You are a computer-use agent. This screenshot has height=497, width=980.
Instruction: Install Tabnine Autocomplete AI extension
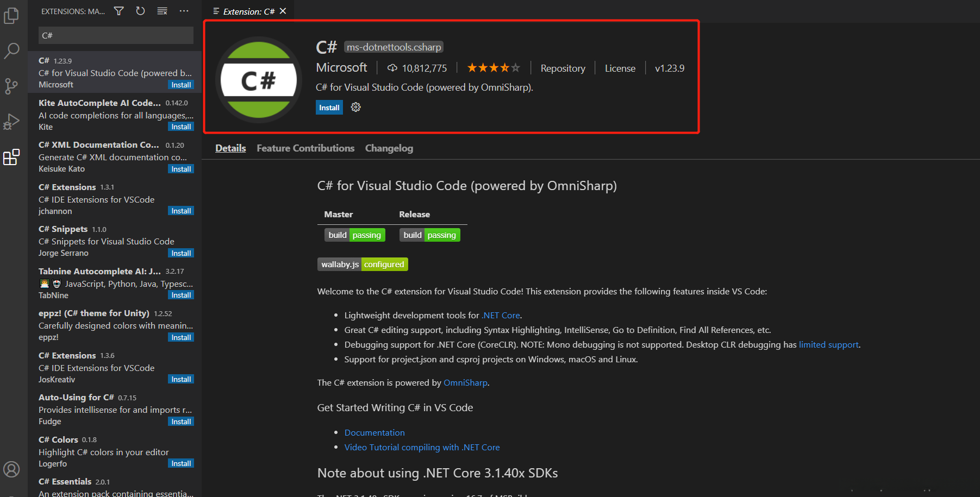pyautogui.click(x=181, y=295)
